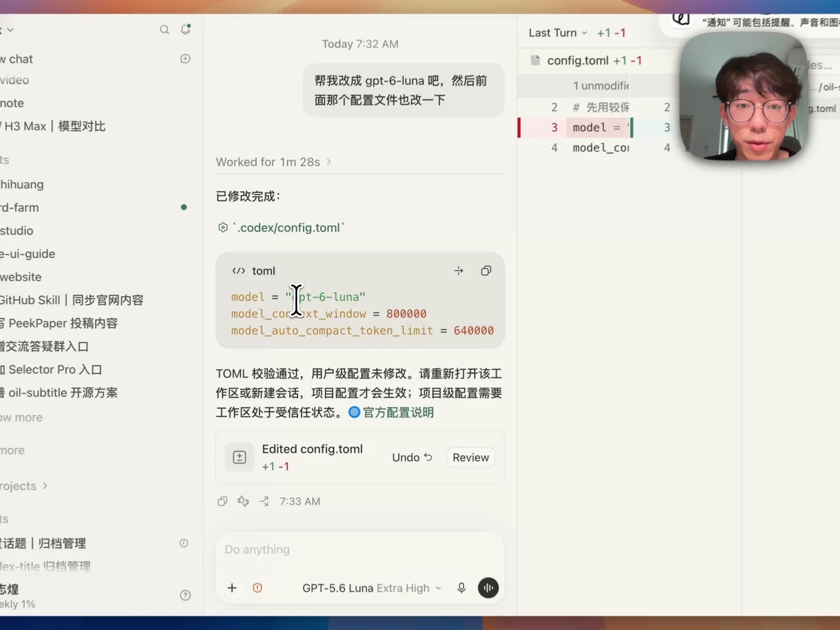Select the 640000 value in toml block
The width and height of the screenshot is (840, 630).
point(474,331)
